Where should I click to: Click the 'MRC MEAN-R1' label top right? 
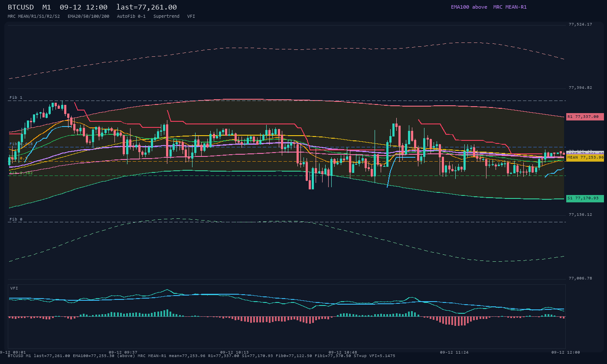pyautogui.click(x=510, y=7)
